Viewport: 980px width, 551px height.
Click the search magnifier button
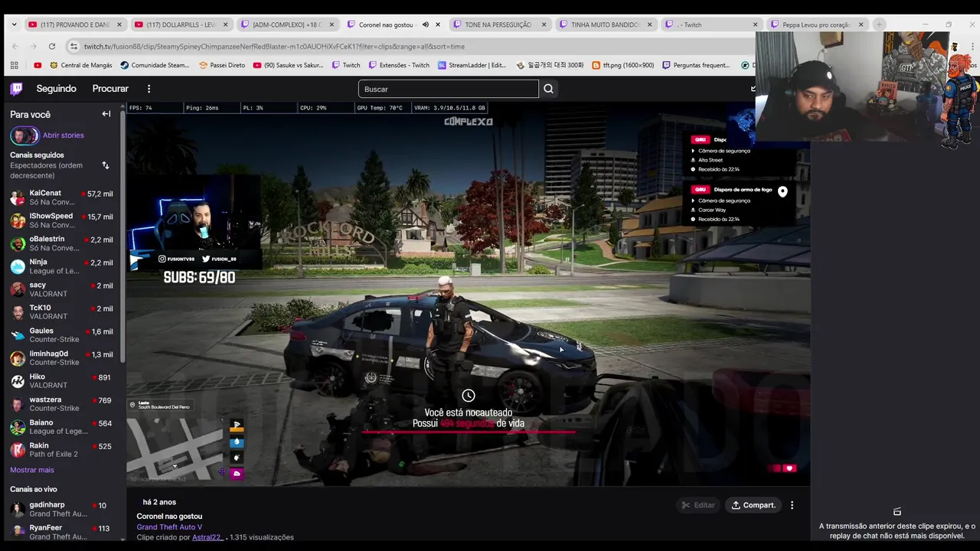[548, 89]
